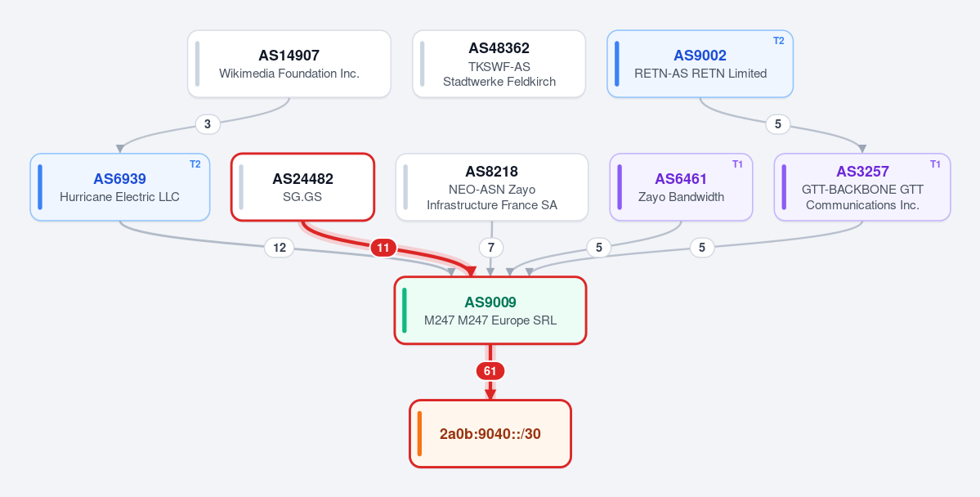The width and height of the screenshot is (980, 497).
Task: Click the AS3257 GTT-BACKBONE node
Action: 862,187
